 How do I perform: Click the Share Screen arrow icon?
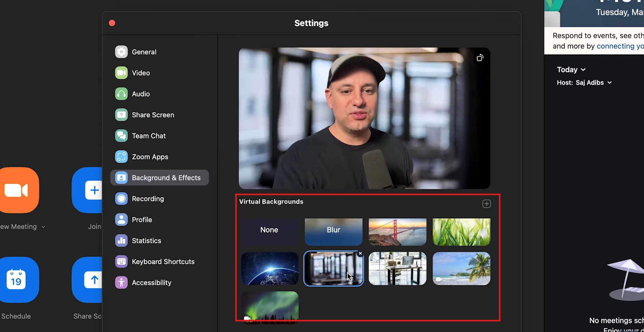87,280
